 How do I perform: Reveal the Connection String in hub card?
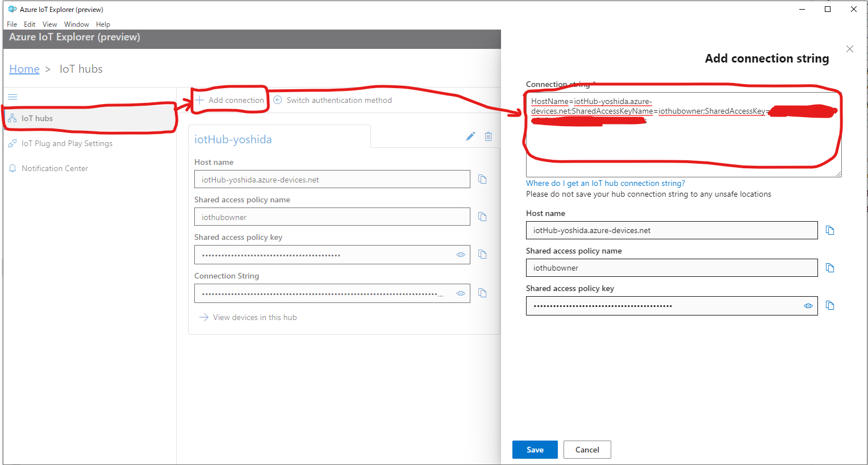[461, 293]
